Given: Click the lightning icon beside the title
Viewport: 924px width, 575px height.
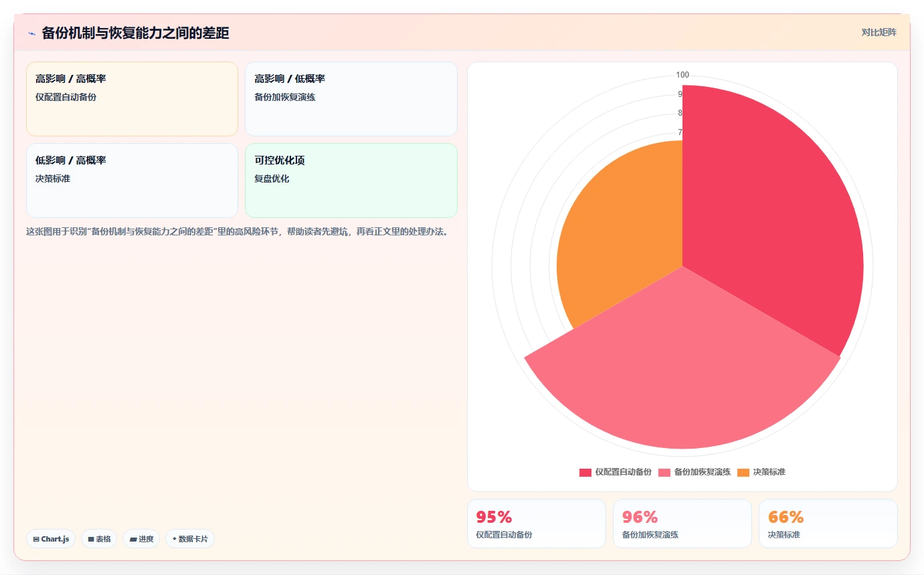Looking at the screenshot, I should click(x=31, y=33).
